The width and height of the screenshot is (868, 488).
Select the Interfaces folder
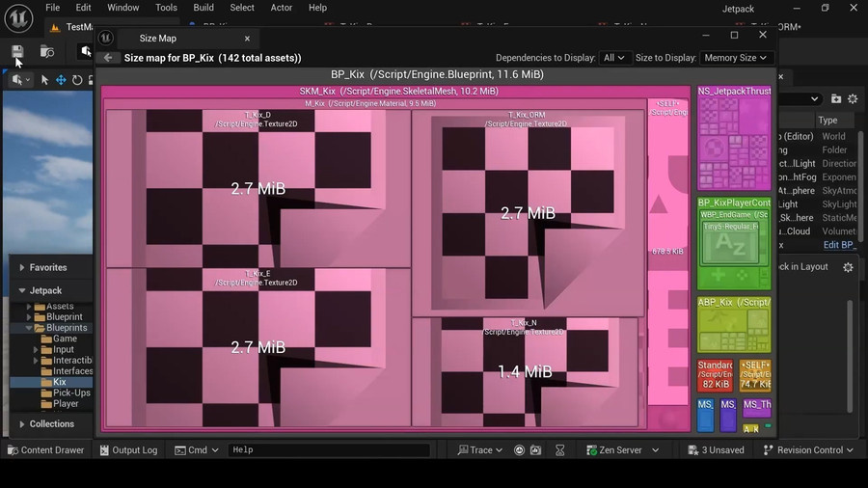pyautogui.click(x=72, y=371)
